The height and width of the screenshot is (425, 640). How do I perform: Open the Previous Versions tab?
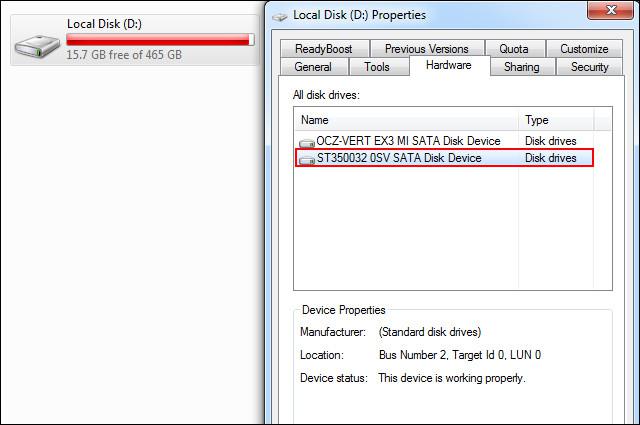(426, 49)
